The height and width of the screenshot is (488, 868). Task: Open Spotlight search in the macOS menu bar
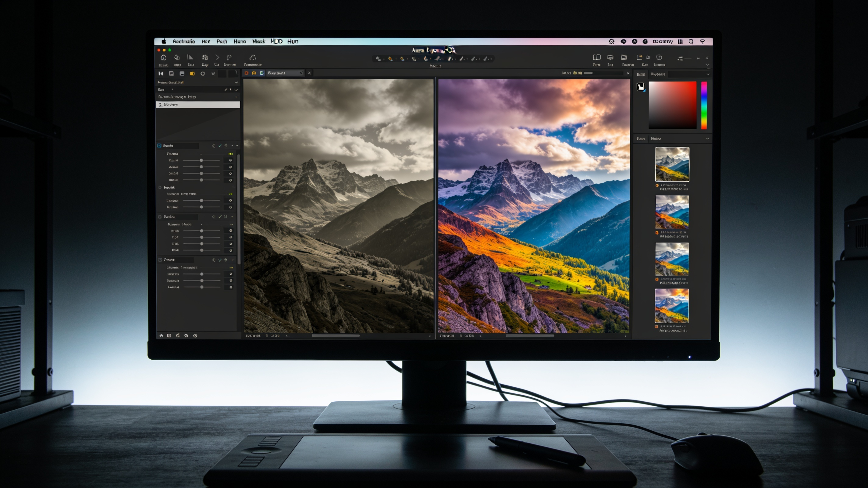691,41
